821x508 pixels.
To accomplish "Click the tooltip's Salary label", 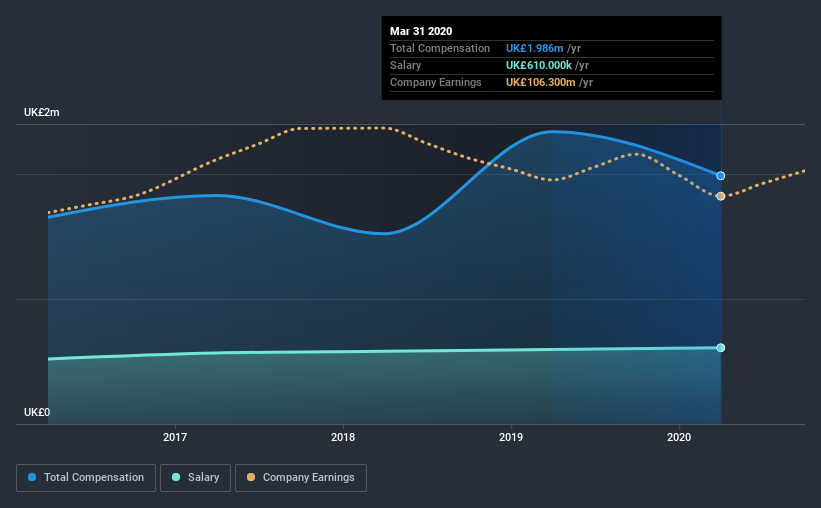I will point(405,65).
